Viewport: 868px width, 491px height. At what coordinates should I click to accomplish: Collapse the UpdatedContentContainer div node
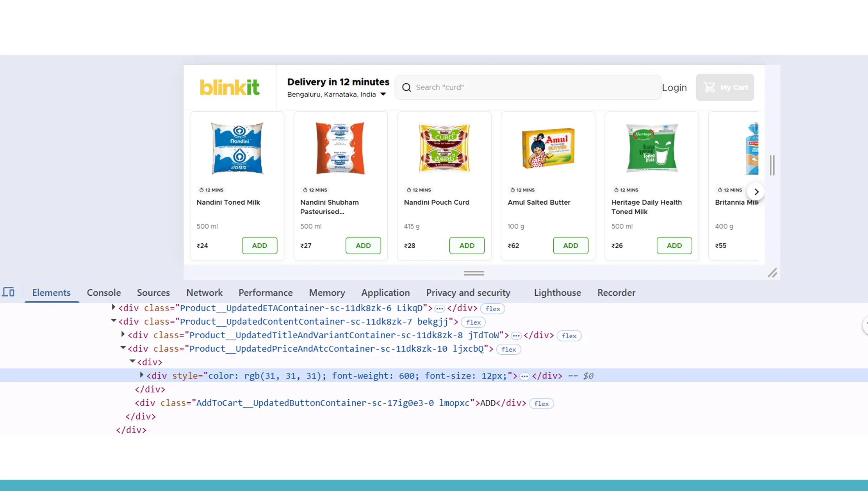114,321
